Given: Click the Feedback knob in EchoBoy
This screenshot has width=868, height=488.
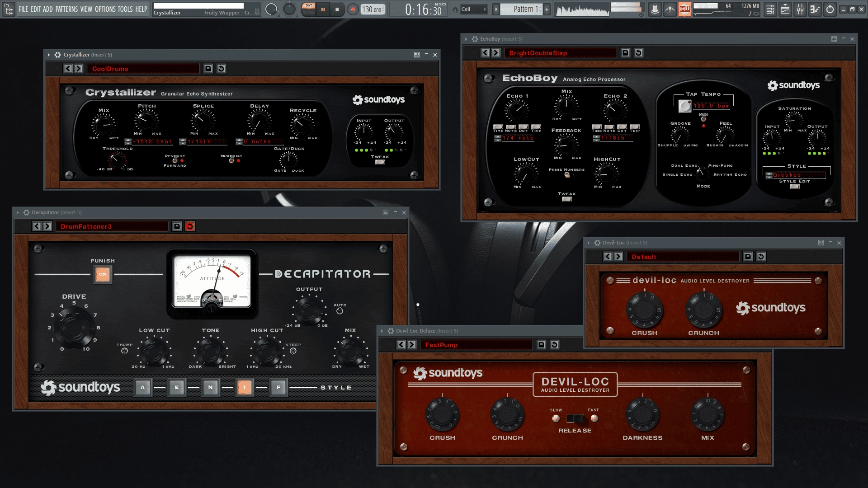Looking at the screenshot, I should [x=566, y=144].
